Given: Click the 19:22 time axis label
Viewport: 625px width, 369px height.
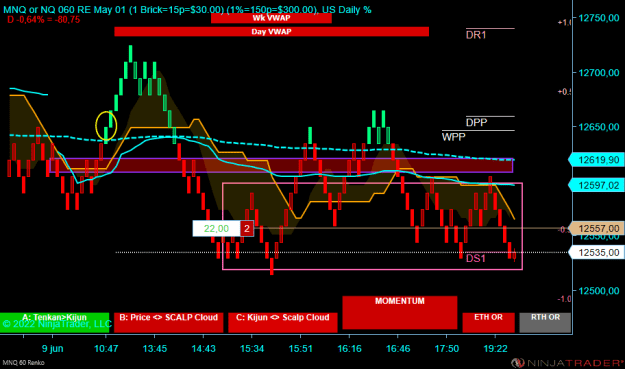Looking at the screenshot, I should tap(495, 349).
